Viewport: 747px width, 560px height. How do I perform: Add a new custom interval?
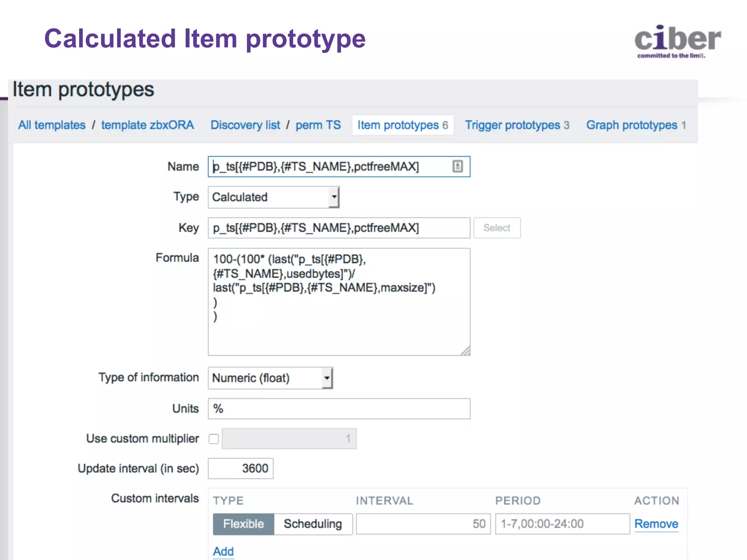(x=223, y=551)
